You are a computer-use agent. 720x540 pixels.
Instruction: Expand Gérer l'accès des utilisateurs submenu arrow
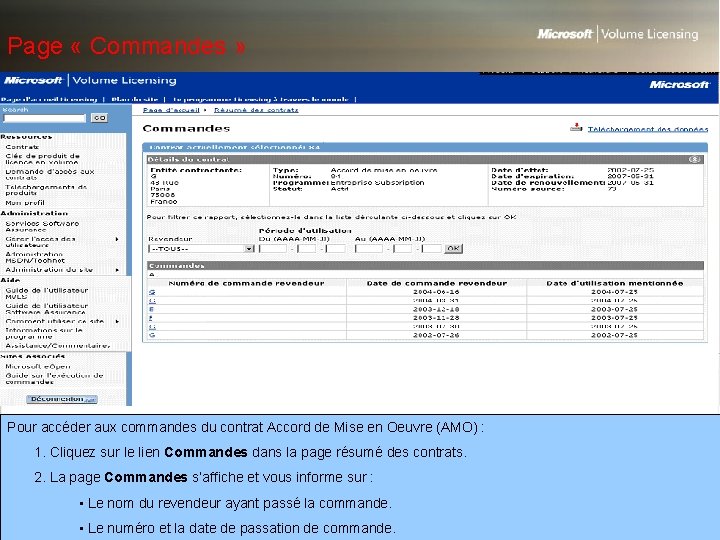point(117,239)
